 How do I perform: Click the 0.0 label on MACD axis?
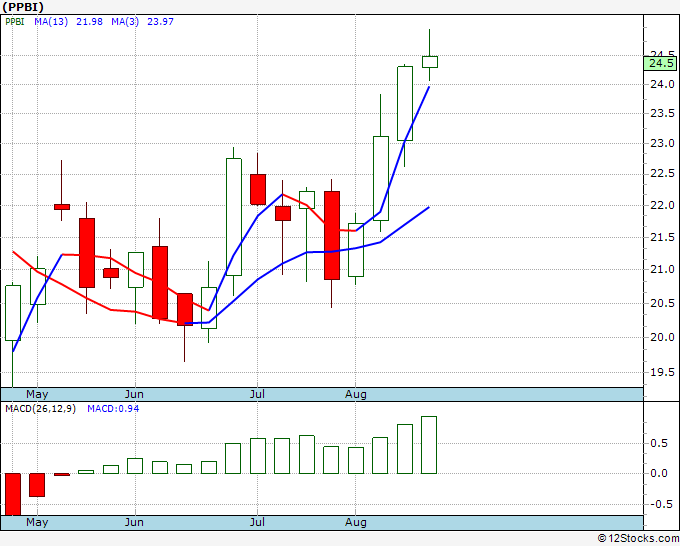click(x=659, y=474)
